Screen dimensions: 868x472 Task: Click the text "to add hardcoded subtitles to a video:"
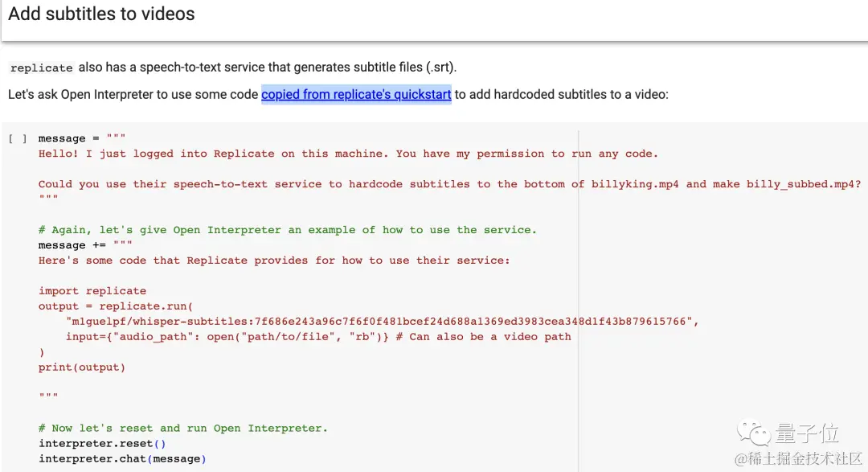click(561, 95)
